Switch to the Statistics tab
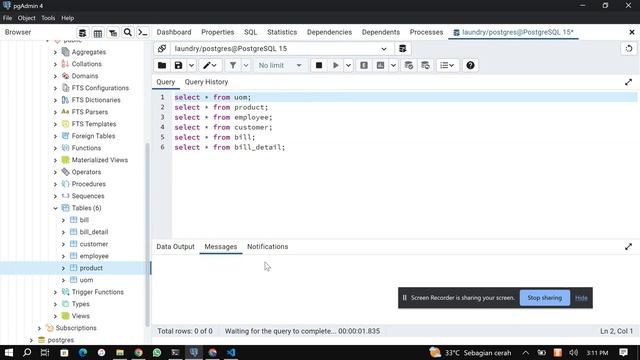This screenshot has height=360, width=640. tap(282, 32)
